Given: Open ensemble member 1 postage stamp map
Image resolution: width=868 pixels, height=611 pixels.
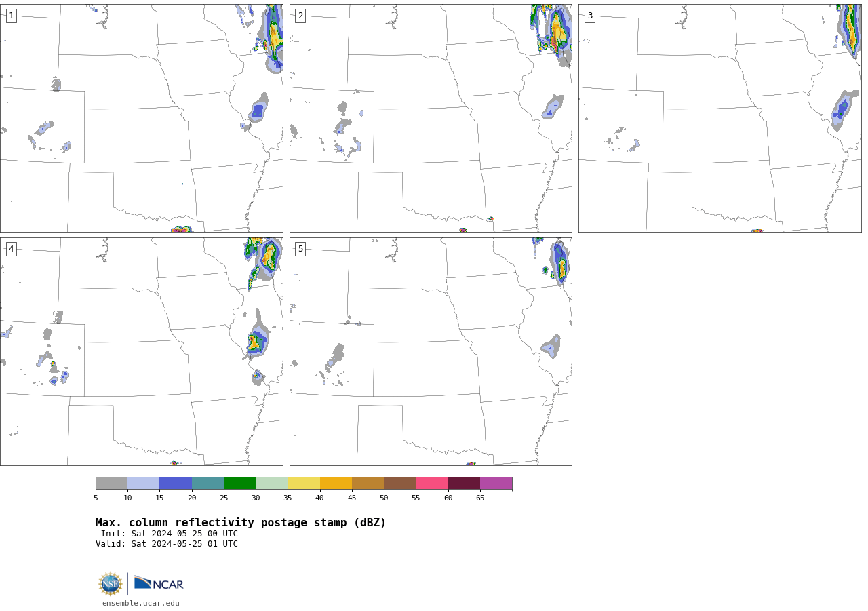Looking at the screenshot, I should [141, 118].
